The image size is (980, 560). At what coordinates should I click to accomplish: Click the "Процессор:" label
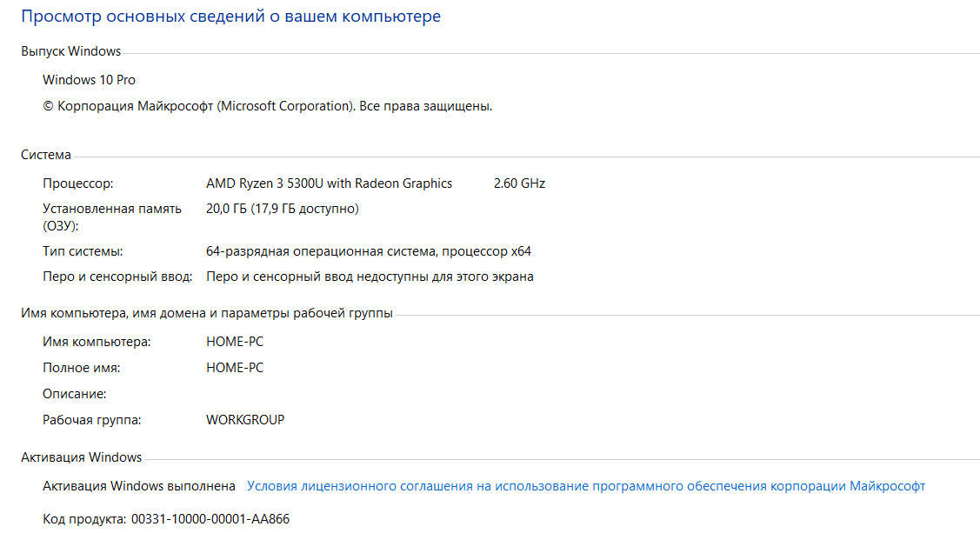coord(78,183)
